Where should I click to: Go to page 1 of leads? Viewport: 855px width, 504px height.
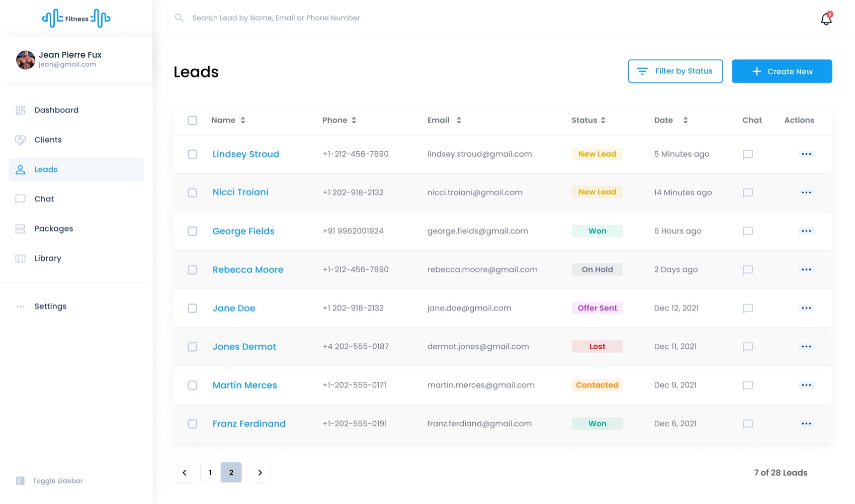[210, 472]
